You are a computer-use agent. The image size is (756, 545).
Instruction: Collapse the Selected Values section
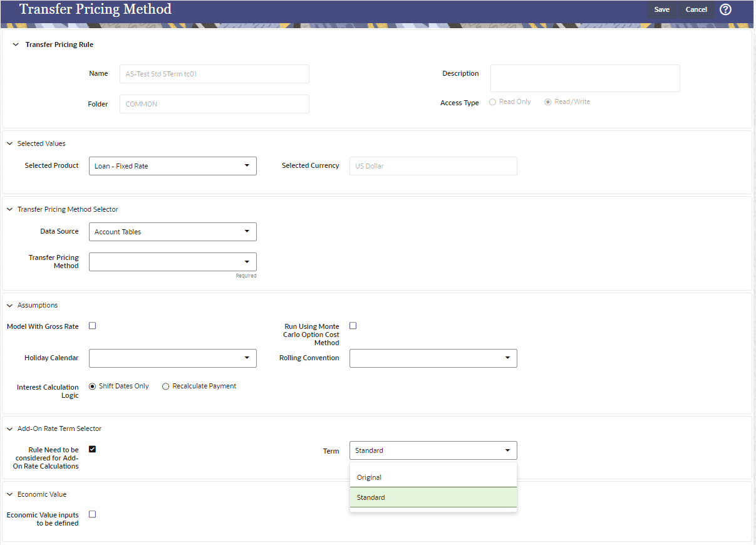9,143
